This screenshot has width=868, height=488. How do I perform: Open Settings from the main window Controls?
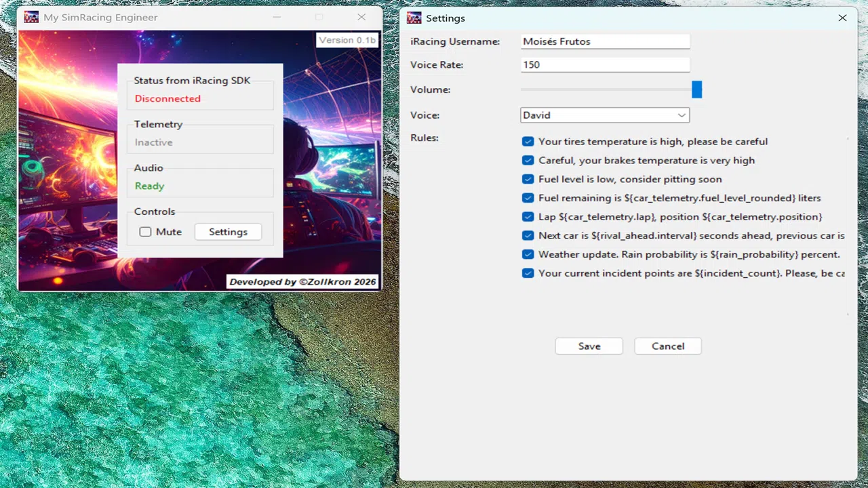(228, 232)
